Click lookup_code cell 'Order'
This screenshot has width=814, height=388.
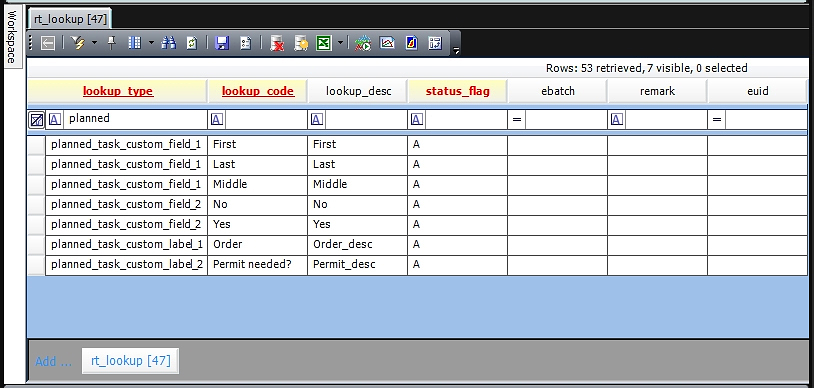(257, 245)
